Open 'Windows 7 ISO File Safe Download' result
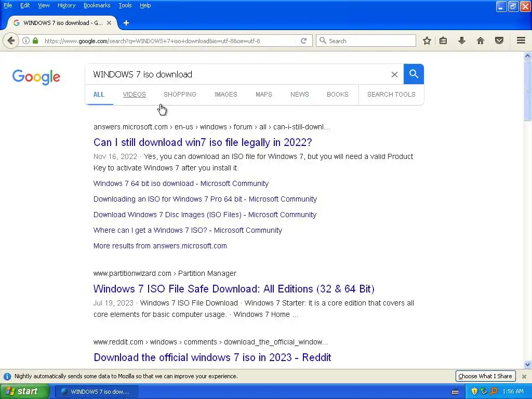This screenshot has width=532, height=399. 234,289
